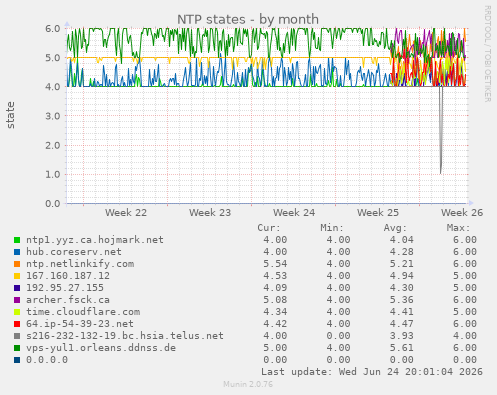The image size is (497, 395).
Task: Click the gray spike dropping to 1.0 in the graph
Action: [x=441, y=130]
